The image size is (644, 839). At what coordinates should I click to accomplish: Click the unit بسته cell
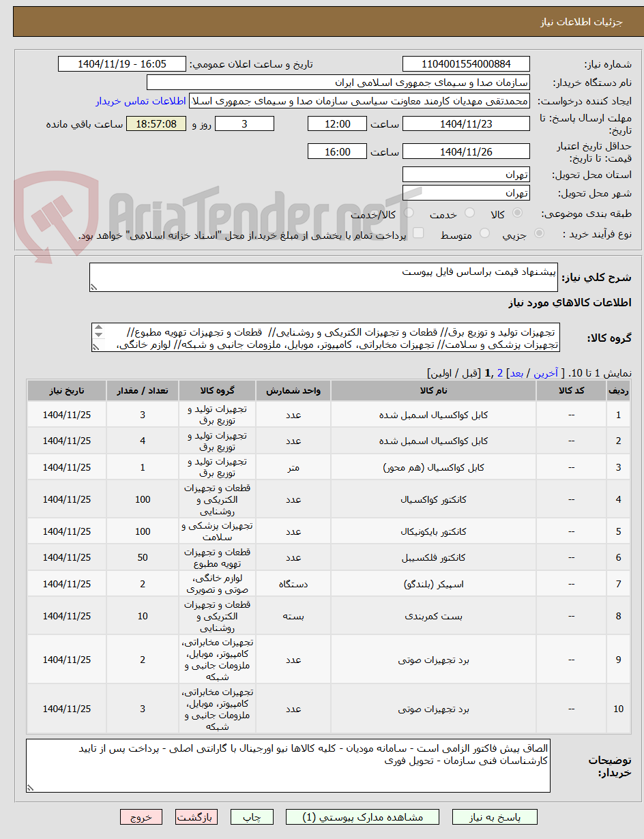(x=293, y=616)
